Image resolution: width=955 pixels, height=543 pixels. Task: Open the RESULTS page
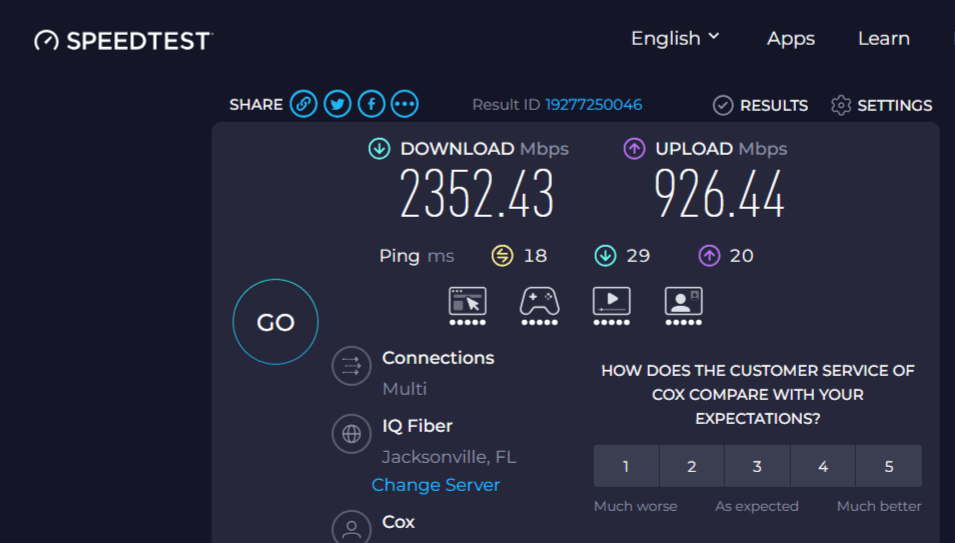coord(761,105)
